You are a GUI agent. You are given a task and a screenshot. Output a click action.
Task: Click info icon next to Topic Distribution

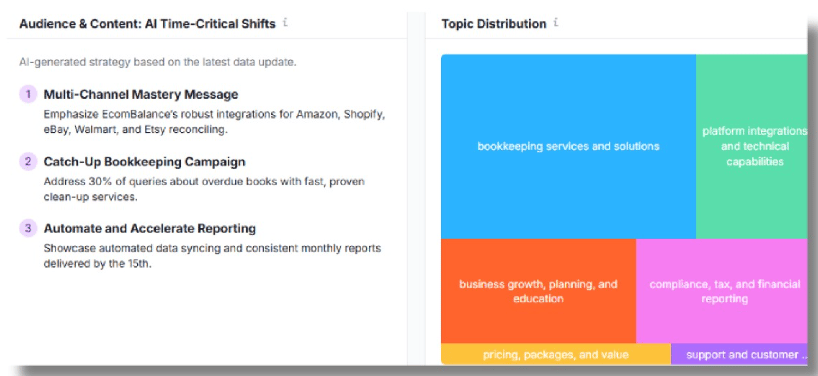556,23
